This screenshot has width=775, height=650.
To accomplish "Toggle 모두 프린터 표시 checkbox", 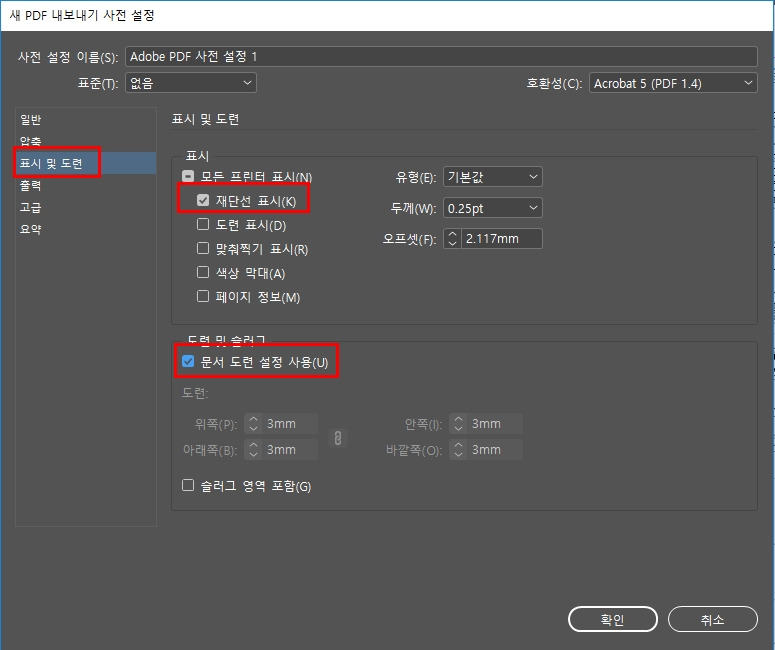I will point(188,176).
